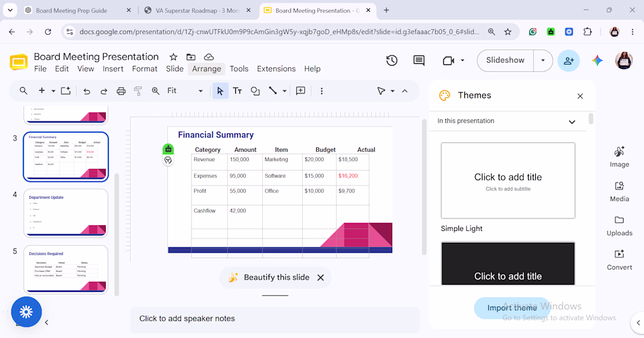Dismiss the Beautify this slide chip
Viewport: 644px width, 338px height.
pyautogui.click(x=321, y=278)
